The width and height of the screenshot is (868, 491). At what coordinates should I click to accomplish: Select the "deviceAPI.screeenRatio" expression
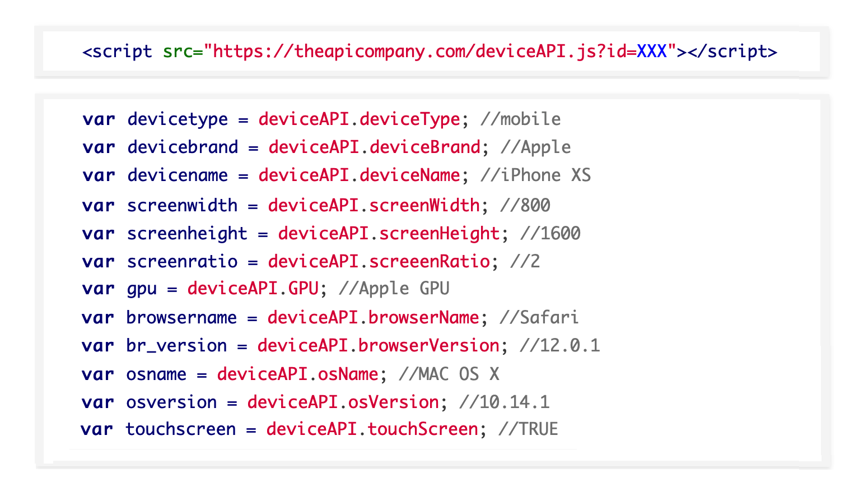tap(379, 262)
